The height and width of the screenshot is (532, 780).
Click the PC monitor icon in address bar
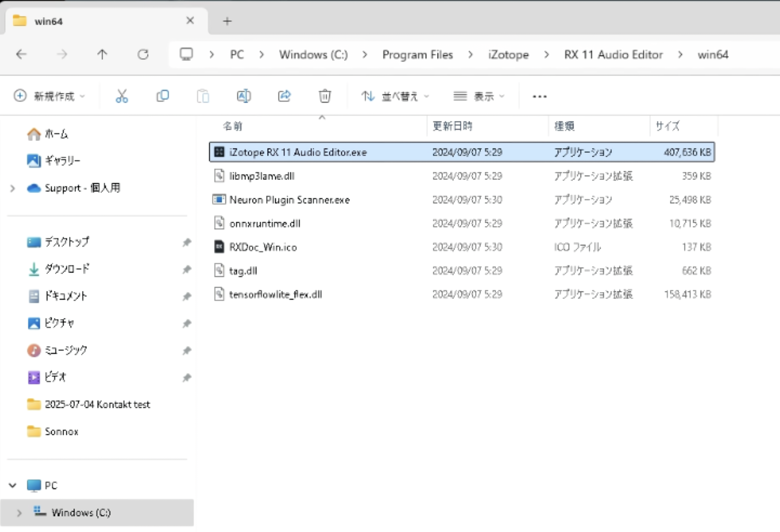tap(186, 54)
